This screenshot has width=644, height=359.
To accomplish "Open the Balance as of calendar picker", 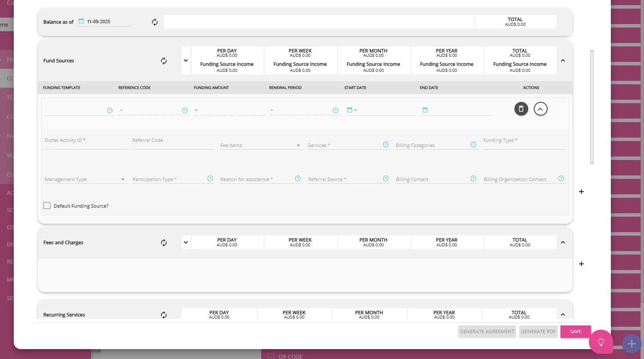I will [x=81, y=21].
